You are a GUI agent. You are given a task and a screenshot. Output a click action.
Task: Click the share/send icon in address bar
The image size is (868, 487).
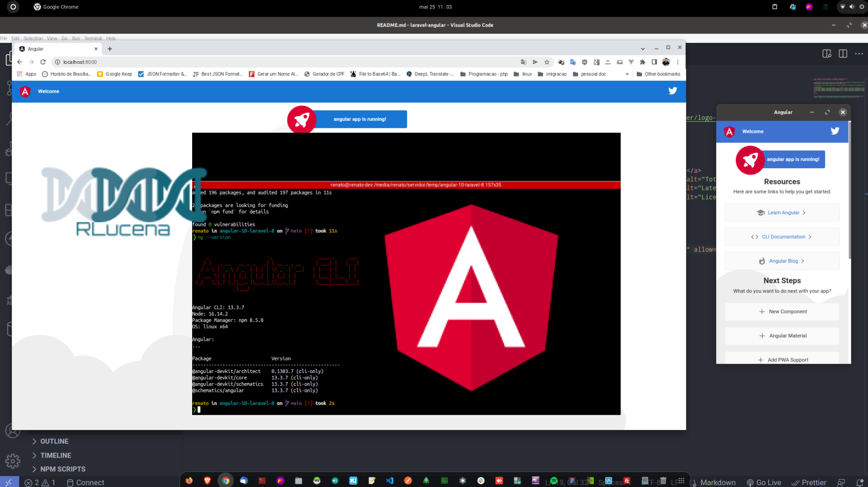point(535,62)
